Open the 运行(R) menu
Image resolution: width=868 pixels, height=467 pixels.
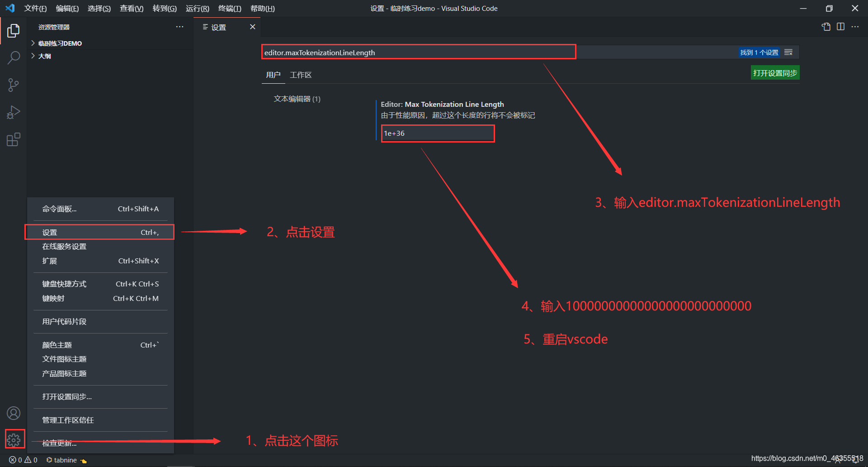[x=198, y=8]
